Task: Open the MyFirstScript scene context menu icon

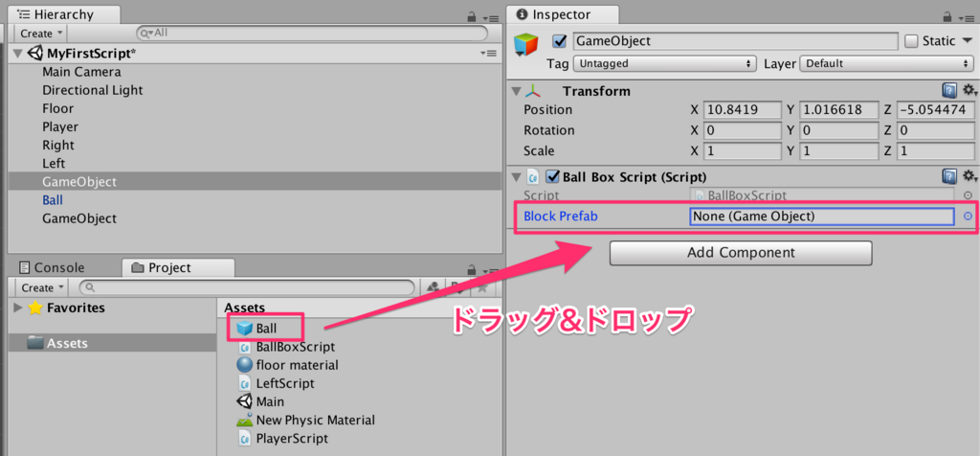Action: (488, 54)
